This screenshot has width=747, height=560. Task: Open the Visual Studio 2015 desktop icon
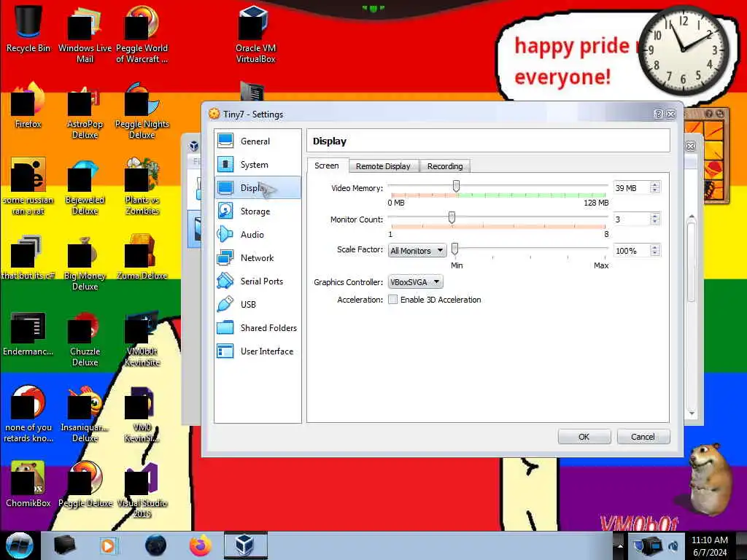[x=142, y=491]
